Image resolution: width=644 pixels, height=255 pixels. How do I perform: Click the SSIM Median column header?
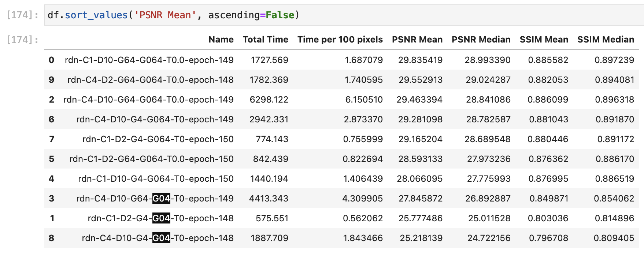coord(606,40)
